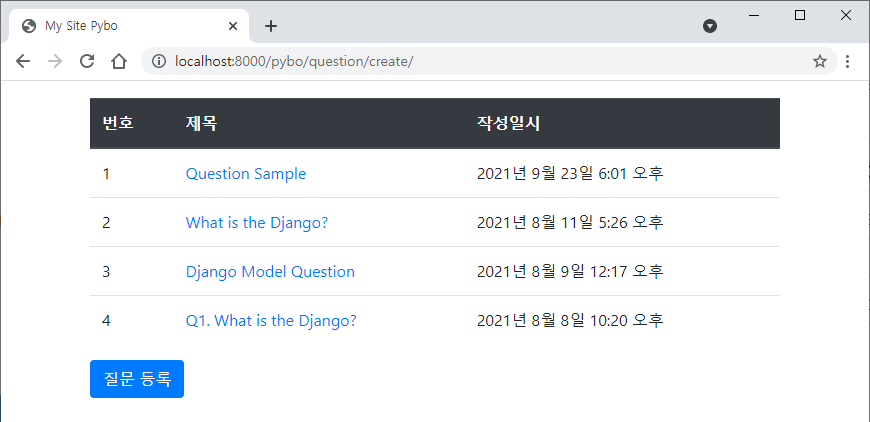Minimize the browser window
The width and height of the screenshot is (870, 422).
(x=755, y=16)
